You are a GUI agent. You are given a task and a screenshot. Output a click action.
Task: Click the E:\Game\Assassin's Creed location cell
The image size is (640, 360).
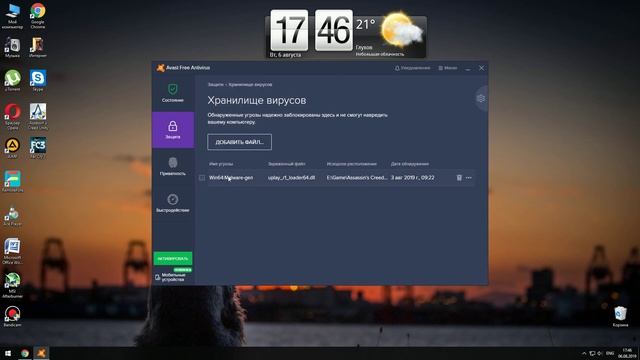357,178
